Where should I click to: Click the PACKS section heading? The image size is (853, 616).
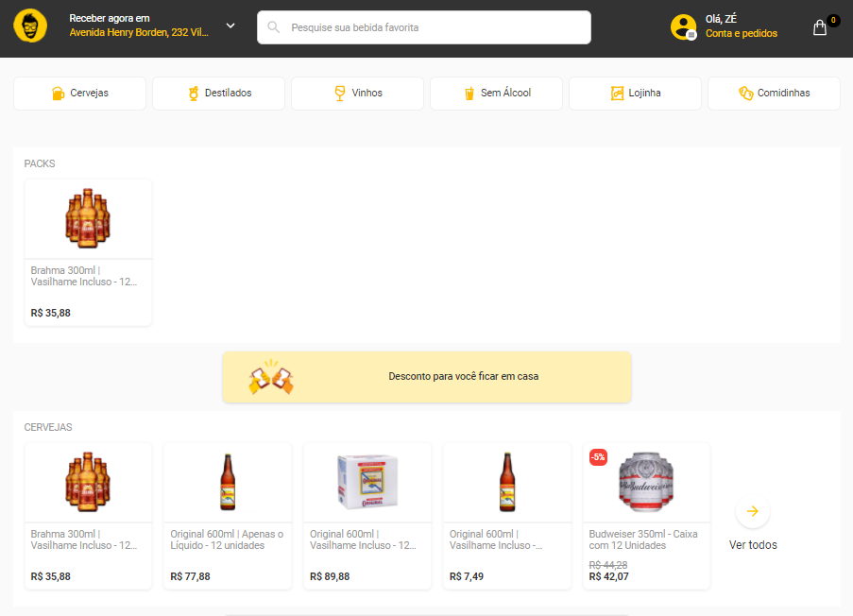pos(40,163)
